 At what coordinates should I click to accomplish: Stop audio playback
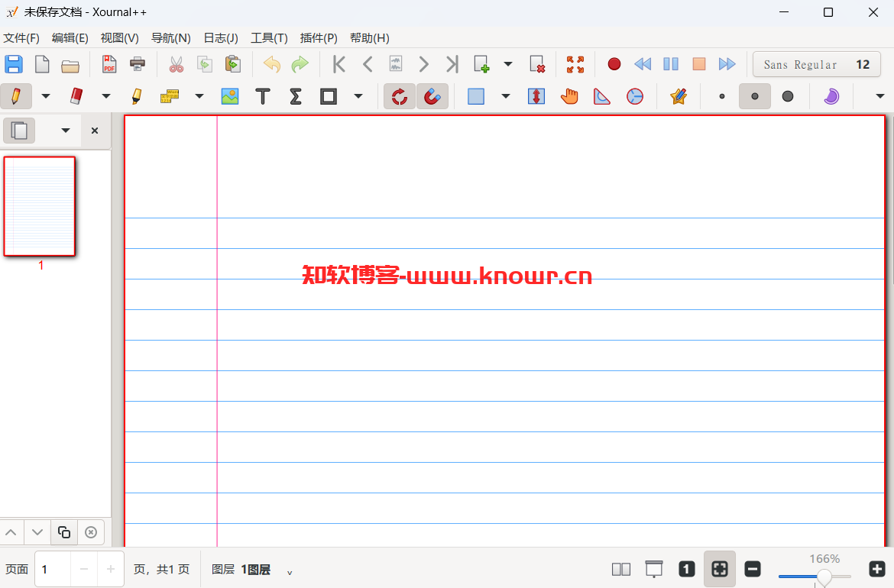click(x=699, y=64)
